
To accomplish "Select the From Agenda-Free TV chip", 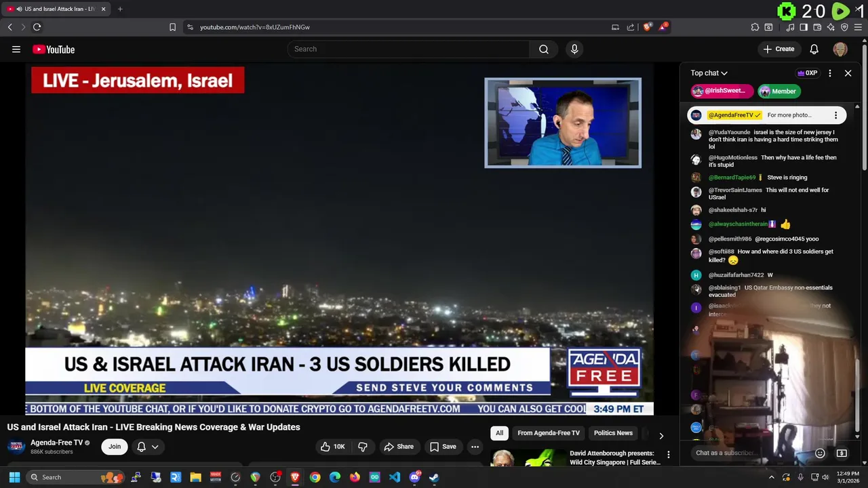I will (x=549, y=433).
